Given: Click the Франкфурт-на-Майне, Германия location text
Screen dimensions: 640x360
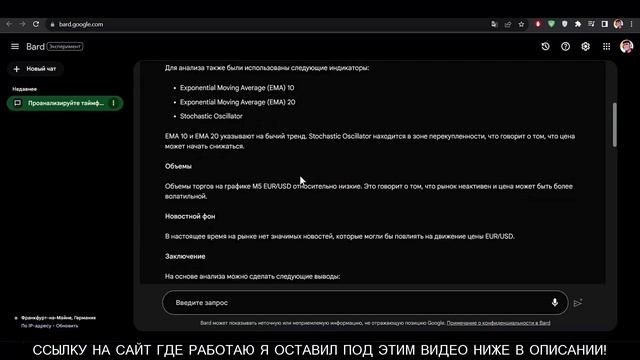Looking at the screenshot, I should (x=58, y=318).
